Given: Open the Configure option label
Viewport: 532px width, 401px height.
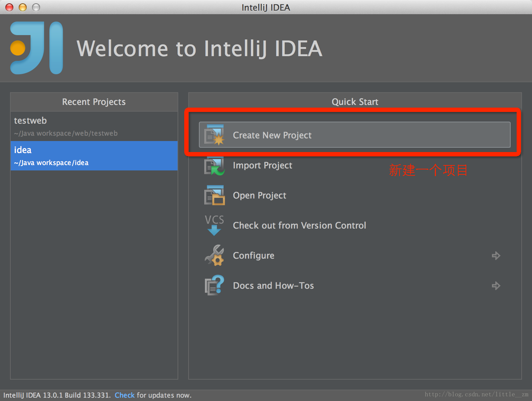Looking at the screenshot, I should tap(253, 256).
